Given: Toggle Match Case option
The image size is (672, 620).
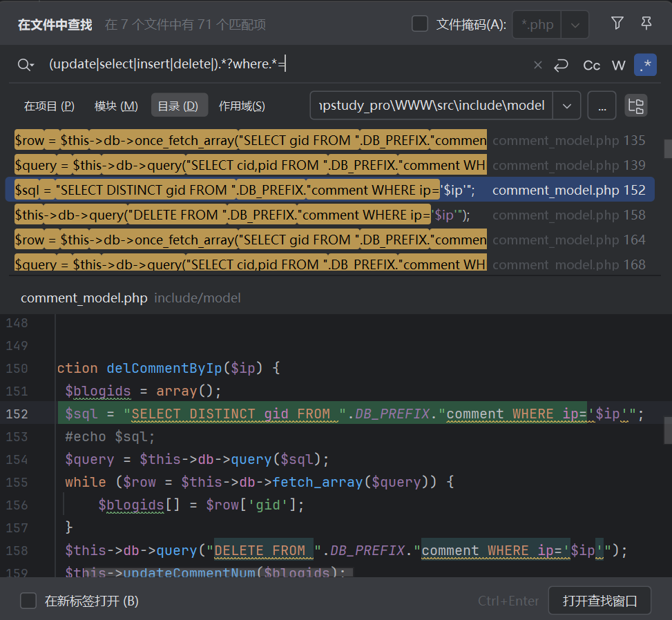Looking at the screenshot, I should click(591, 65).
